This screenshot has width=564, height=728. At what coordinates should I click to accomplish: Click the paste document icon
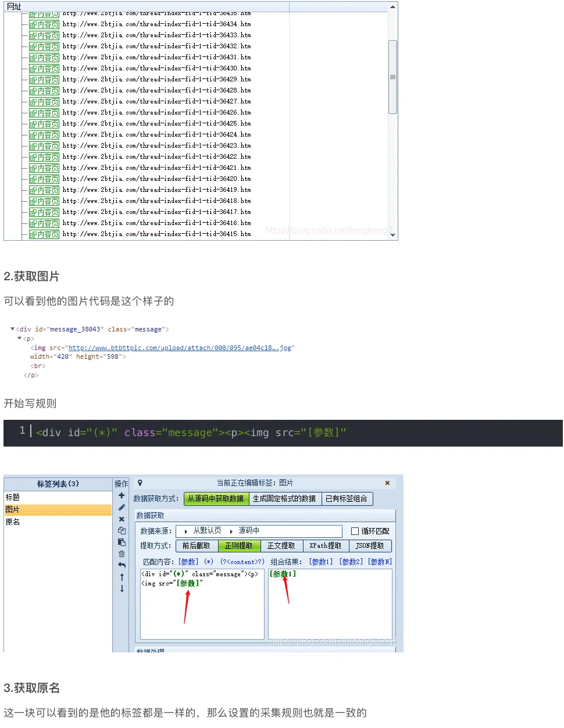122,542
